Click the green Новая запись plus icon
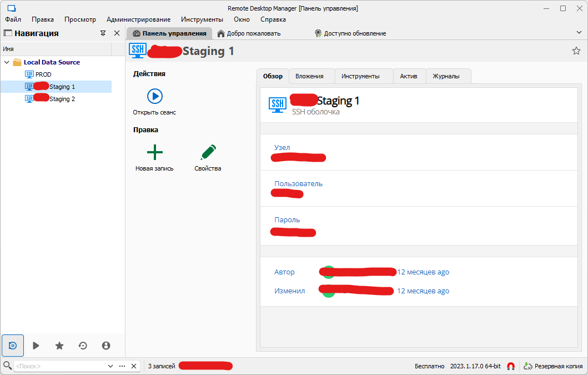 pos(154,152)
